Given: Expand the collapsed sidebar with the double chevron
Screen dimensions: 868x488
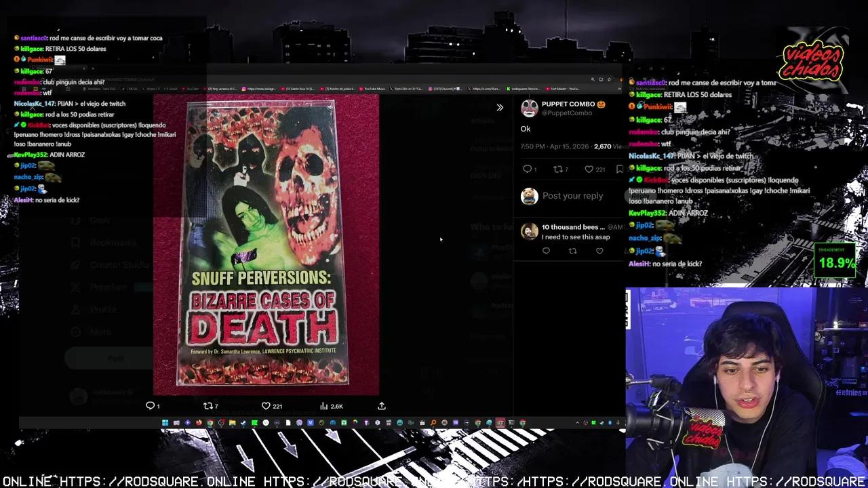Looking at the screenshot, I should pos(500,107).
